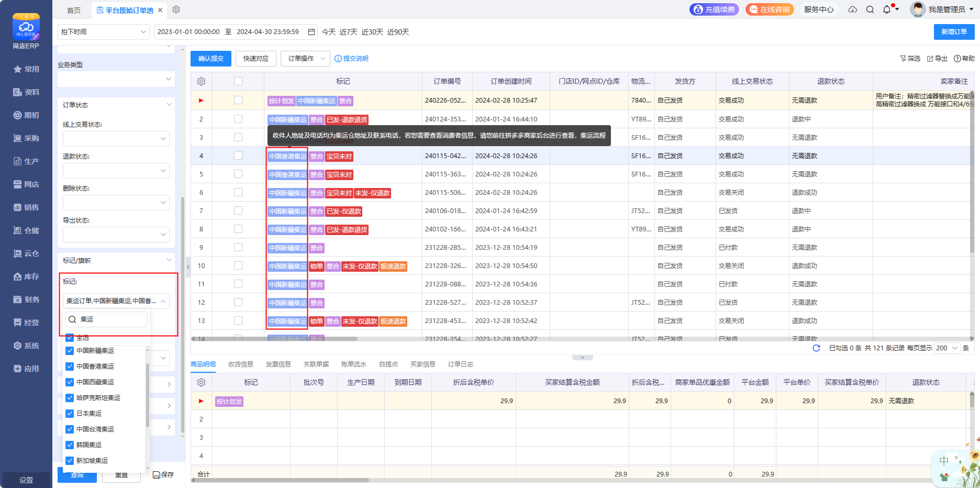Click the refresh icon beside 已勾选 count
This screenshot has width=980, height=488.
coord(816,348)
